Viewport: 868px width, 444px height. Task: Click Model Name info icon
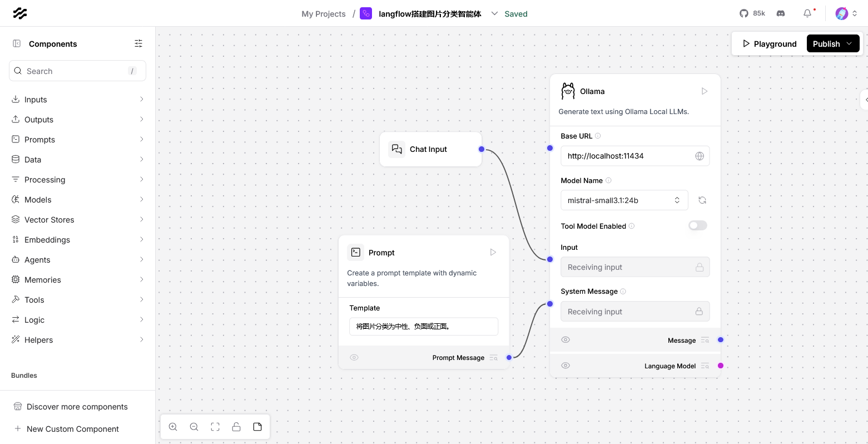click(608, 180)
